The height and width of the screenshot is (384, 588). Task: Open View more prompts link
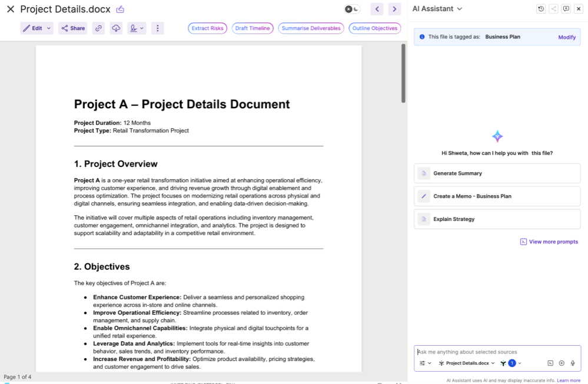point(549,242)
